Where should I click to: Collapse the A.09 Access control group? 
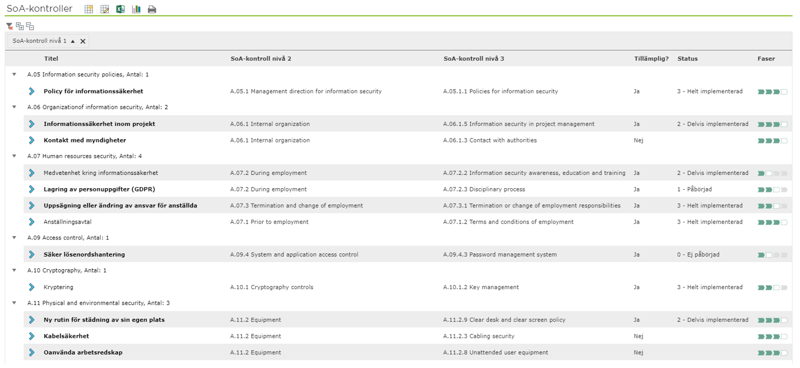14,238
